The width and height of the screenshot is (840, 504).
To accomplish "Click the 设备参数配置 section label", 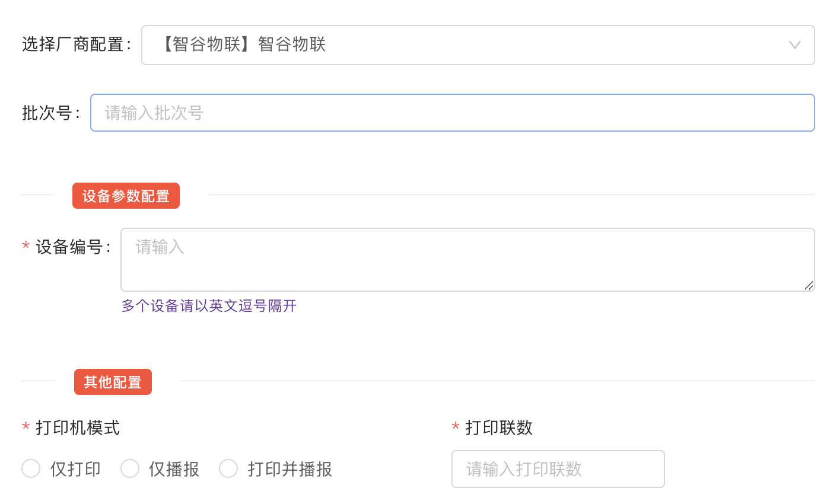I will pos(126,195).
